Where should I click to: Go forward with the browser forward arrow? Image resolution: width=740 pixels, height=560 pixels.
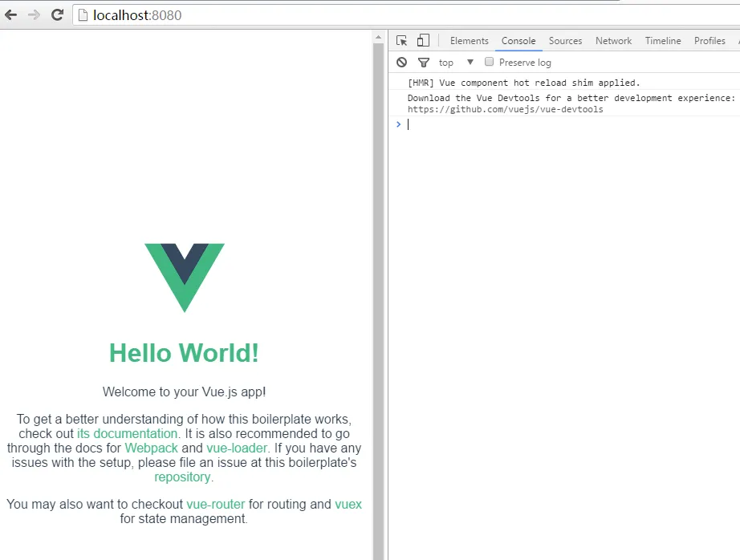(34, 15)
